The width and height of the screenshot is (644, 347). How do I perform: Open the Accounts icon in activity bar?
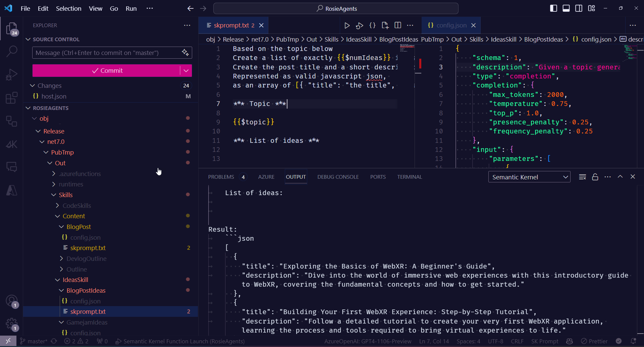click(x=12, y=301)
